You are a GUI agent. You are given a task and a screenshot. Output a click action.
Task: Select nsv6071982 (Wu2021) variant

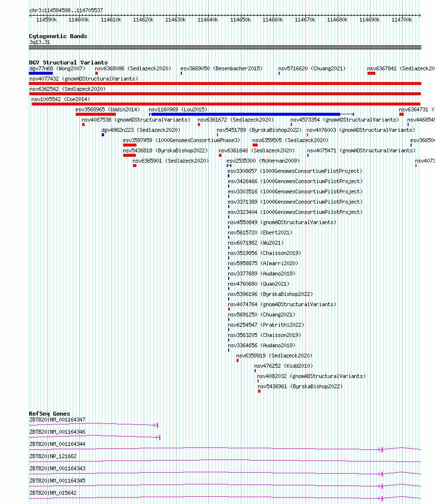256,243
